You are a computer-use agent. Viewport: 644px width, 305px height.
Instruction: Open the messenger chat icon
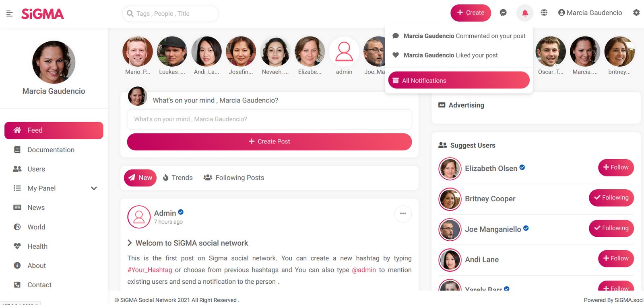click(x=503, y=13)
